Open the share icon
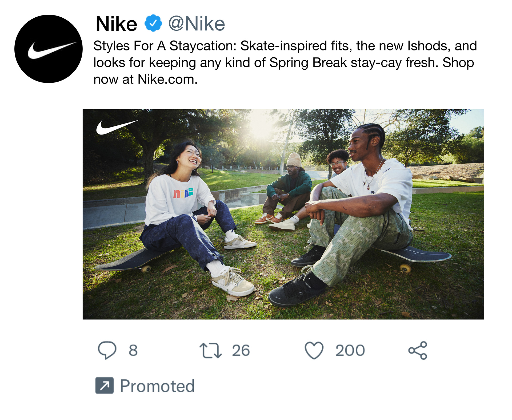 click(418, 350)
